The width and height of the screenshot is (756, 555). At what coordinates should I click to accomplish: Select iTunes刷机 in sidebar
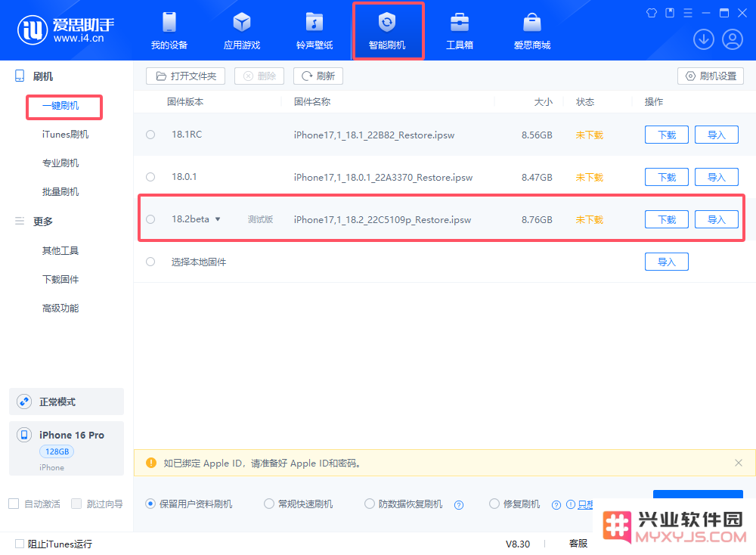pyautogui.click(x=65, y=134)
